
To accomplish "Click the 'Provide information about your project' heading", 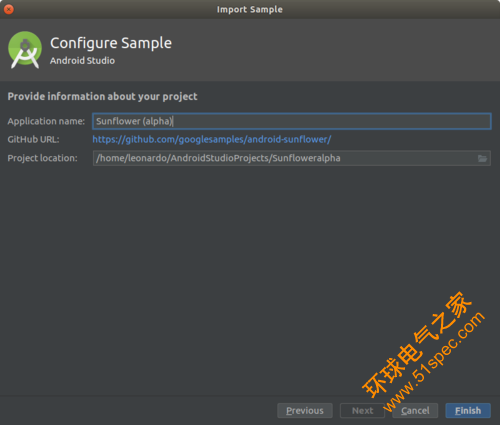I will pyautogui.click(x=102, y=96).
